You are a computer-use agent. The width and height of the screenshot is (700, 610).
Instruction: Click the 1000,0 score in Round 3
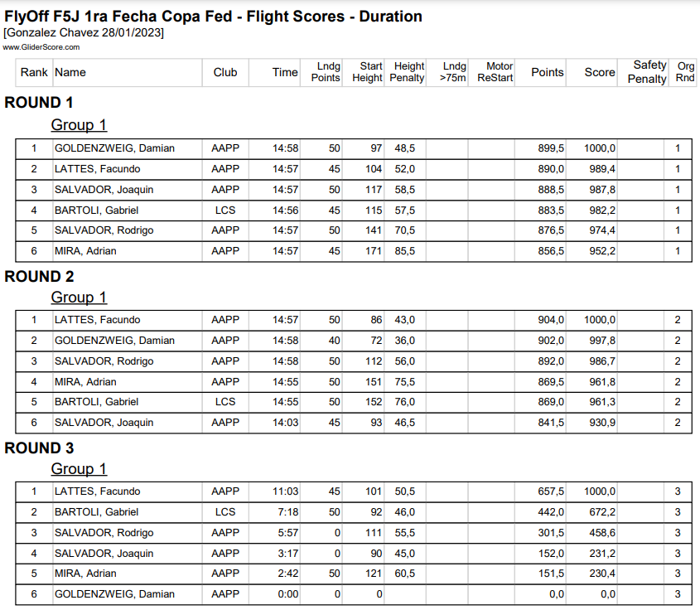coord(599,491)
